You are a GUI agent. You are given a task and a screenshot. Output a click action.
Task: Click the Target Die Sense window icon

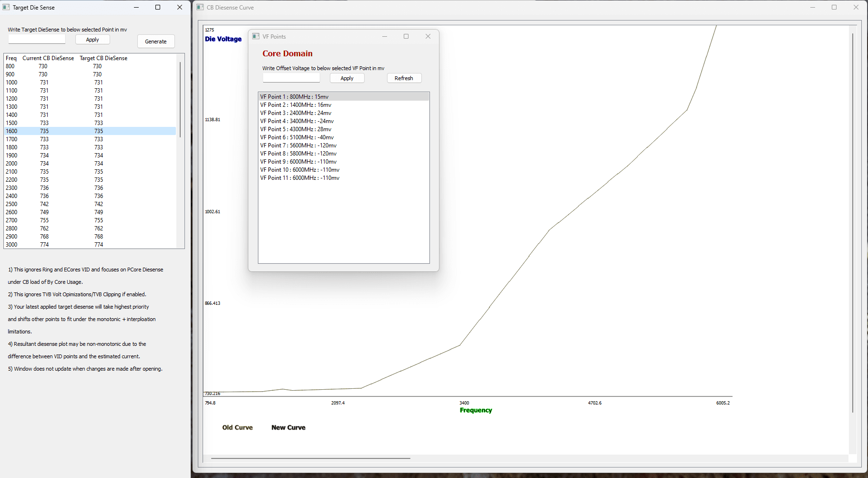point(6,7)
